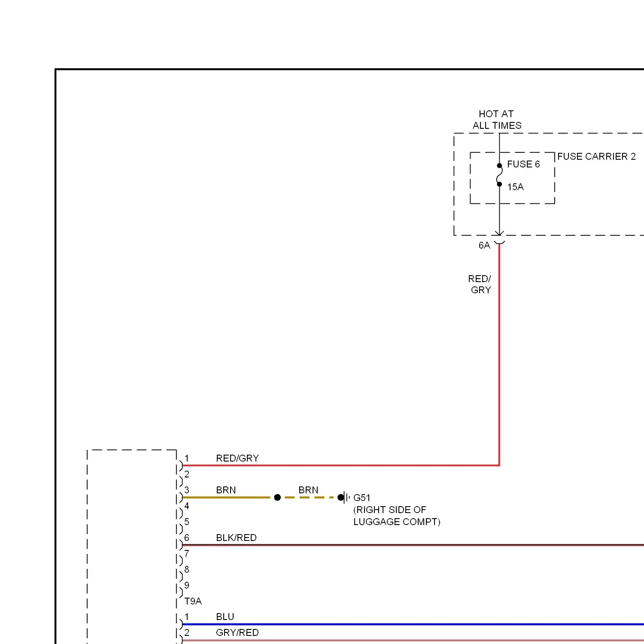Image resolution: width=644 pixels, height=644 pixels.
Task: Click pin number 9 of T9A connector
Action: (187, 586)
